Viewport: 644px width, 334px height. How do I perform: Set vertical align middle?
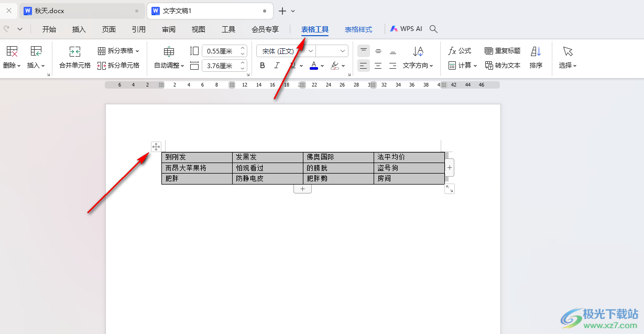coord(378,51)
